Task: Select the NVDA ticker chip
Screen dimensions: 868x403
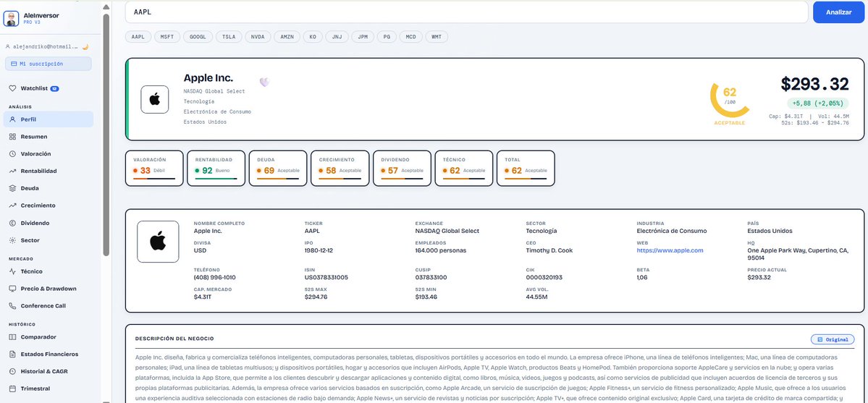Action: click(258, 36)
